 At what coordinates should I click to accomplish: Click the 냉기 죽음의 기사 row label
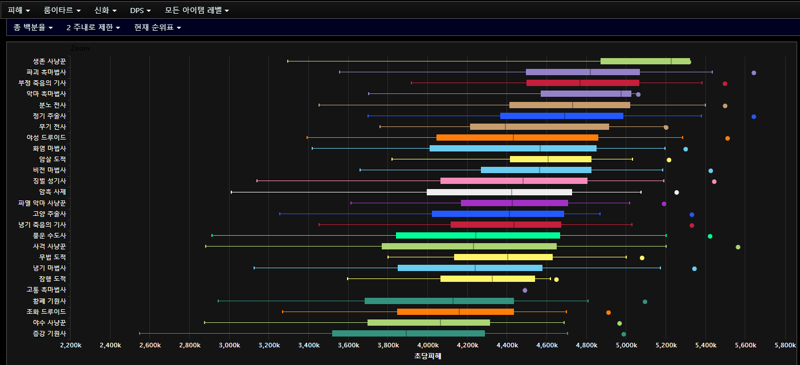(42, 225)
